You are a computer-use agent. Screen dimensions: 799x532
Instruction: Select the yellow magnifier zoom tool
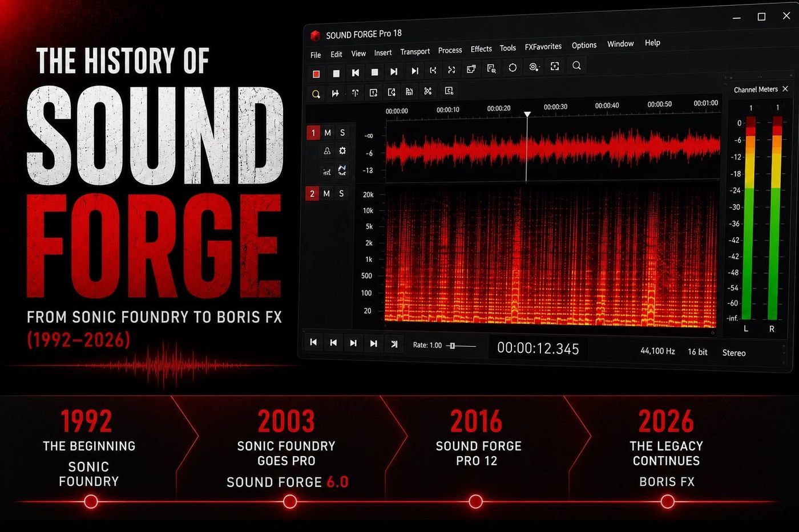(x=316, y=94)
